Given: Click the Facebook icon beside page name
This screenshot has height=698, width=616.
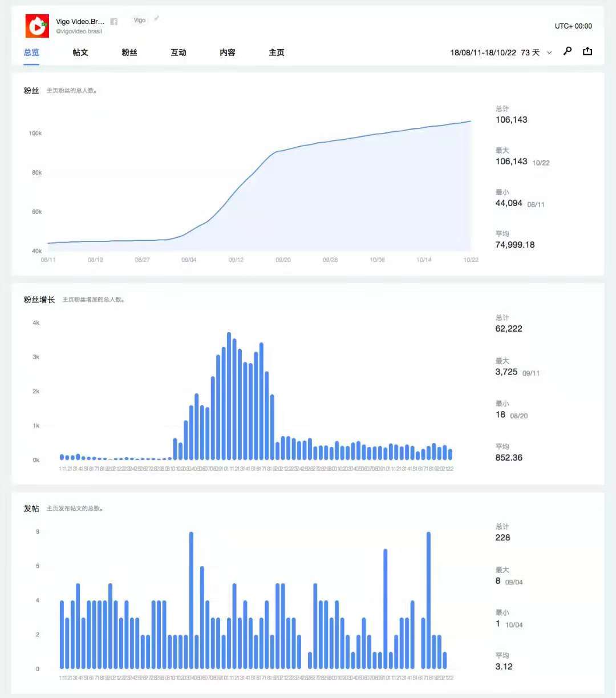Looking at the screenshot, I should point(114,22).
